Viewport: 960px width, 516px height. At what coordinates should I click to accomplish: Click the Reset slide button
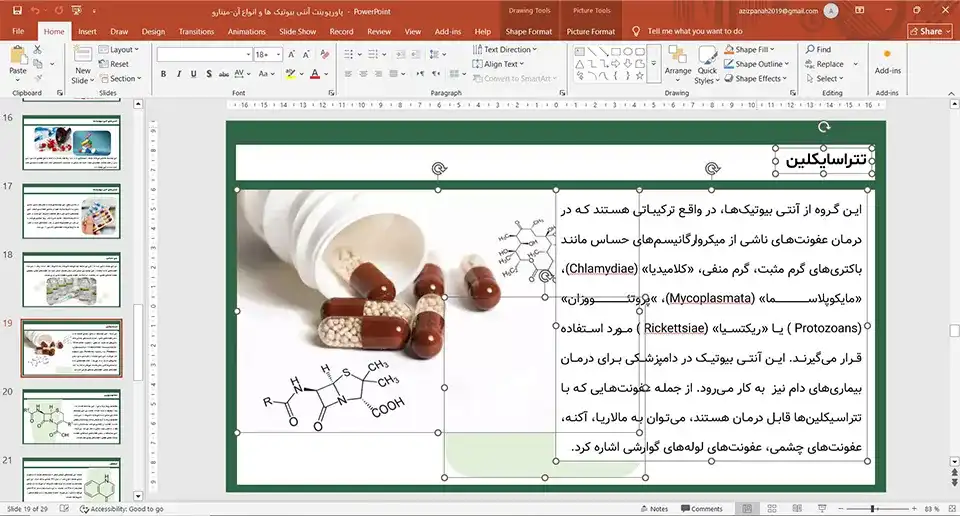pos(114,64)
